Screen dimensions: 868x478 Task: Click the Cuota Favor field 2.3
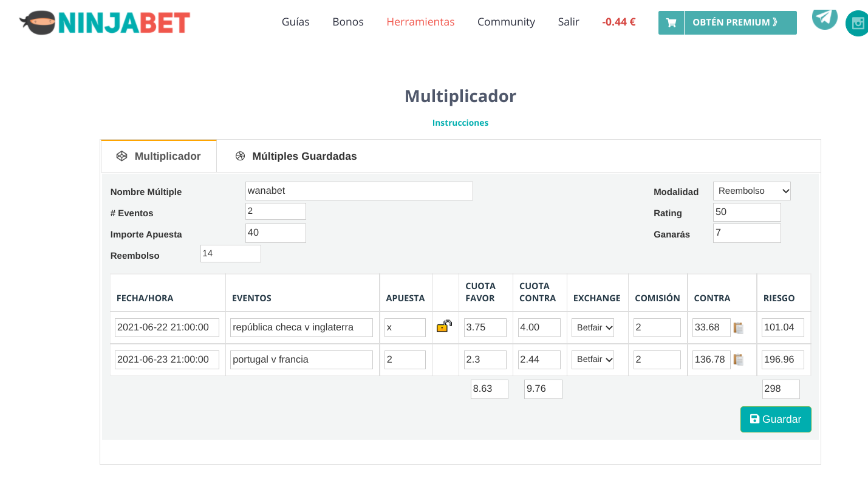click(485, 360)
